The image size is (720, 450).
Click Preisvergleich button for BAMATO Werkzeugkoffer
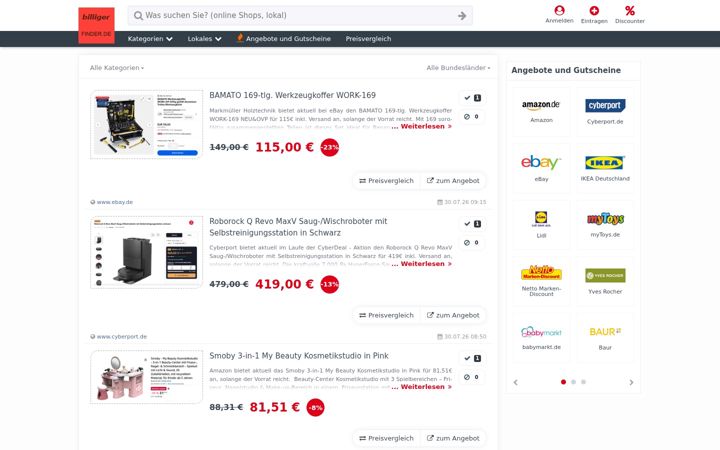[x=387, y=181]
